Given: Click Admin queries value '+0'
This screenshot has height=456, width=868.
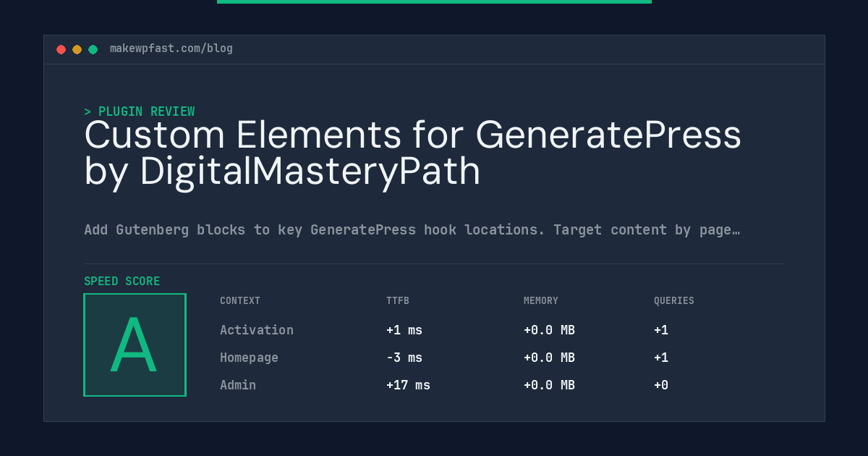Looking at the screenshot, I should pyautogui.click(x=661, y=385).
